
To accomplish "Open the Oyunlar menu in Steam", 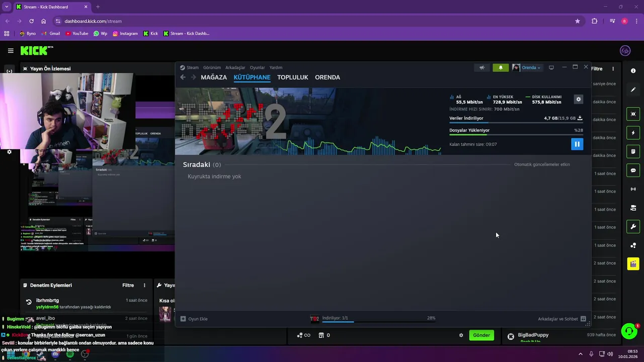I will coord(258,67).
